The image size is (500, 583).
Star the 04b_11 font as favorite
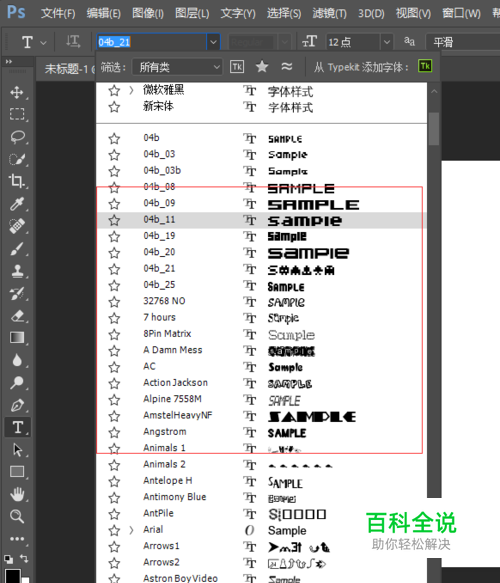[x=114, y=220]
